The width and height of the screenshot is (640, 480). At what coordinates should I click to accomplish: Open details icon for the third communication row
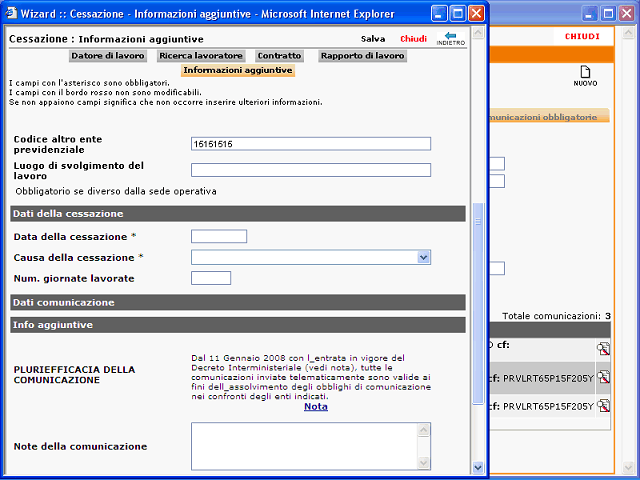coord(603,406)
